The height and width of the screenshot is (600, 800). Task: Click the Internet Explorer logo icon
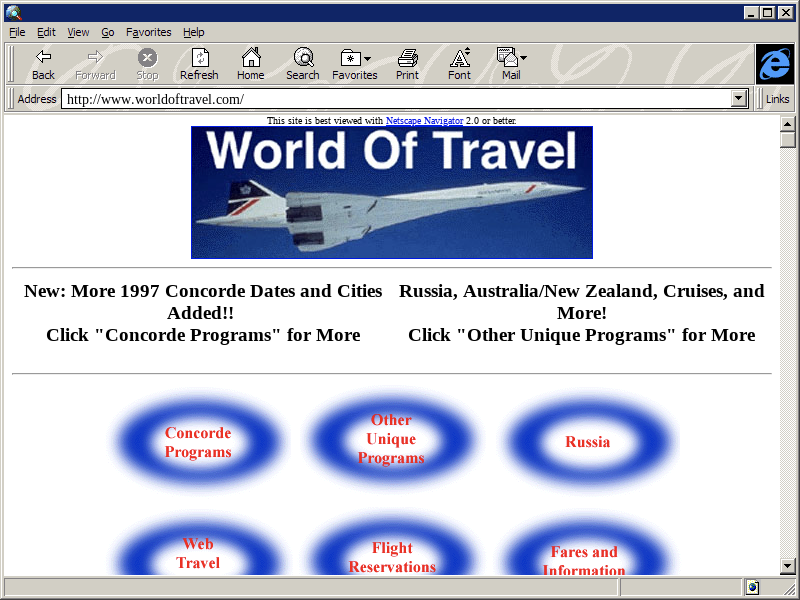pyautogui.click(x=774, y=64)
